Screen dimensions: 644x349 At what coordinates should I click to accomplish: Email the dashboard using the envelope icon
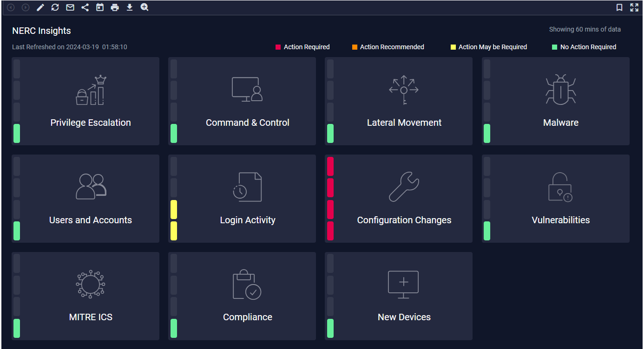click(x=70, y=7)
